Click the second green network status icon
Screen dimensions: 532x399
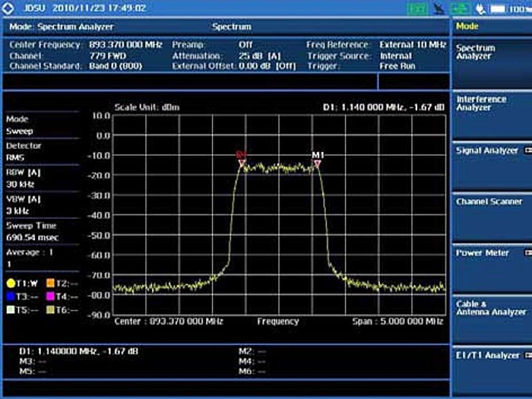[x=460, y=8]
